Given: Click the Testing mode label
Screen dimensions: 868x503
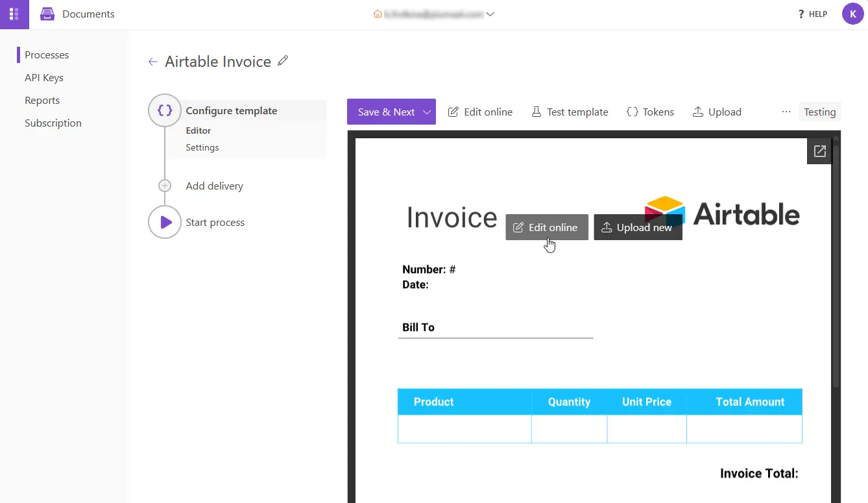Looking at the screenshot, I should (x=819, y=112).
